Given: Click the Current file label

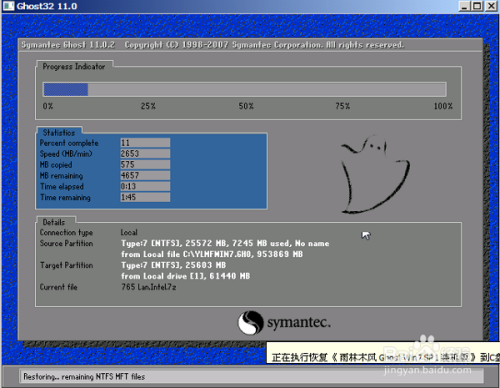Looking at the screenshot, I should [59, 287].
